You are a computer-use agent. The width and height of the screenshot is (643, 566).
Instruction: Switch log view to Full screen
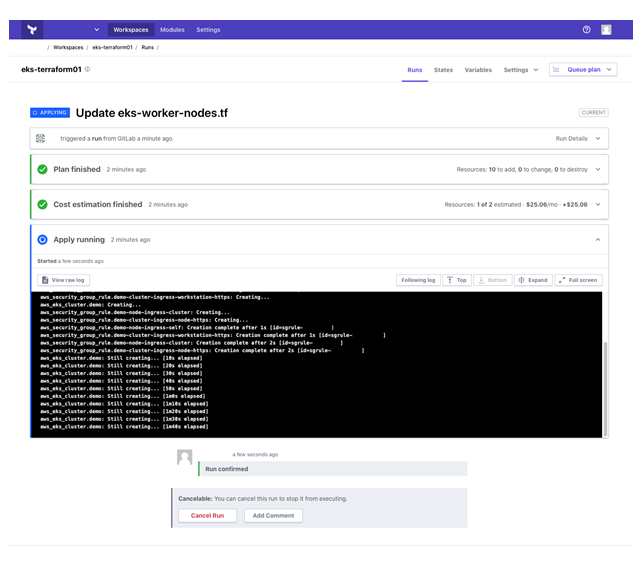(x=578, y=280)
